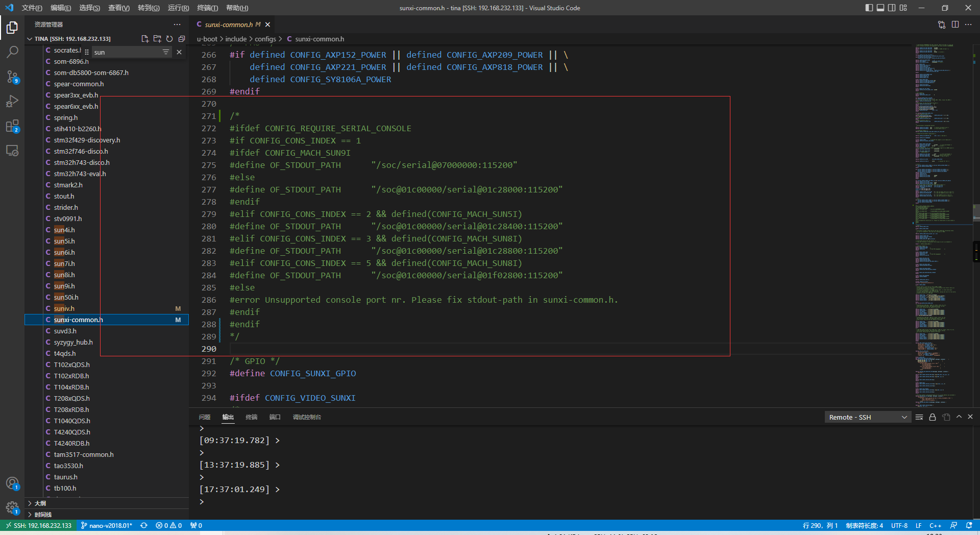Open changes compare icon in editor toolbar

pyautogui.click(x=942, y=25)
